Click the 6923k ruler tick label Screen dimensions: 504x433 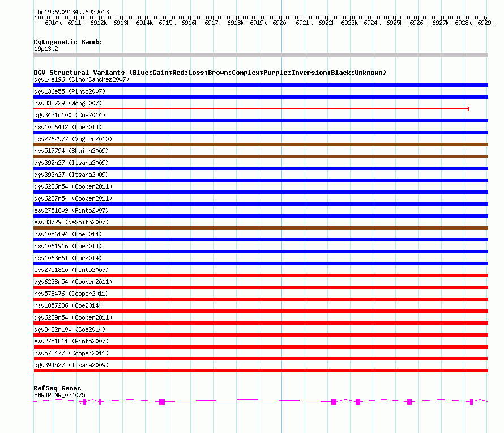[349, 23]
